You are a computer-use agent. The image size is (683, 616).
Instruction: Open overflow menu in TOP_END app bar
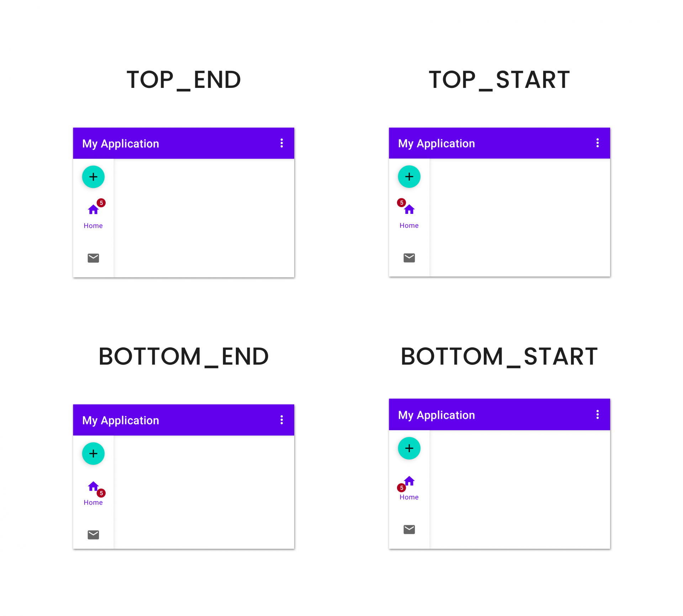pyautogui.click(x=282, y=143)
